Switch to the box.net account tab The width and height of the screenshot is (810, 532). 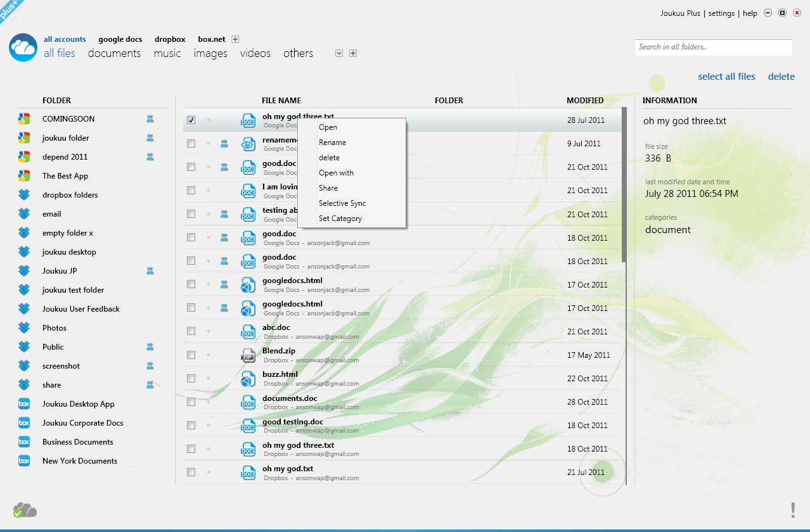click(212, 39)
